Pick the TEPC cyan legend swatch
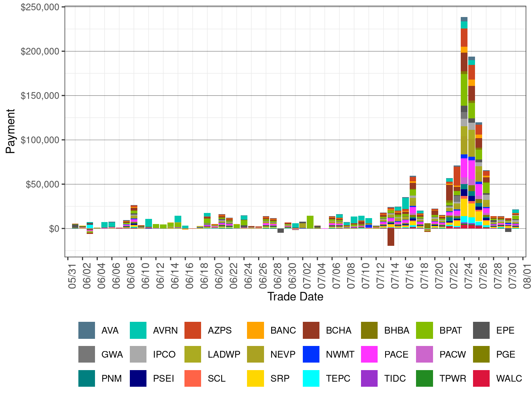 [x=311, y=378]
